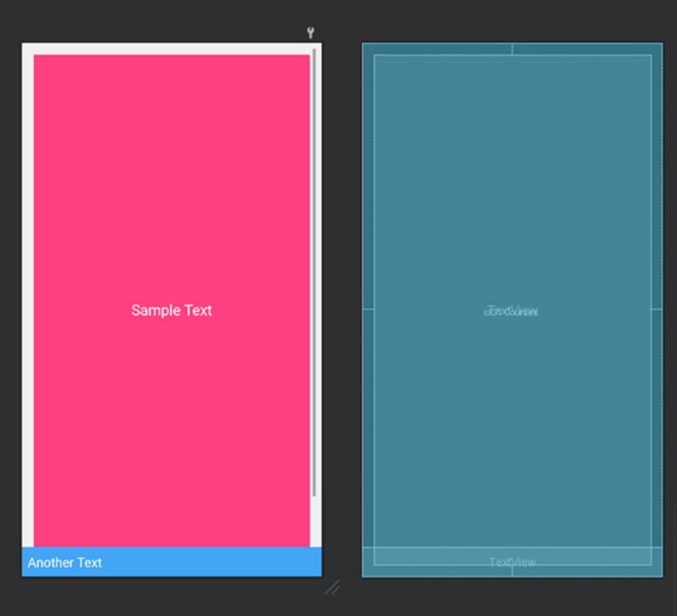Click the "Another Text" label text
677x616 pixels.
pyautogui.click(x=65, y=562)
